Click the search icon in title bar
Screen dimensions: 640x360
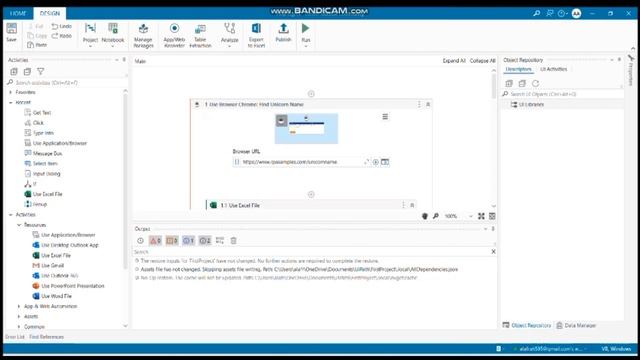tap(537, 13)
